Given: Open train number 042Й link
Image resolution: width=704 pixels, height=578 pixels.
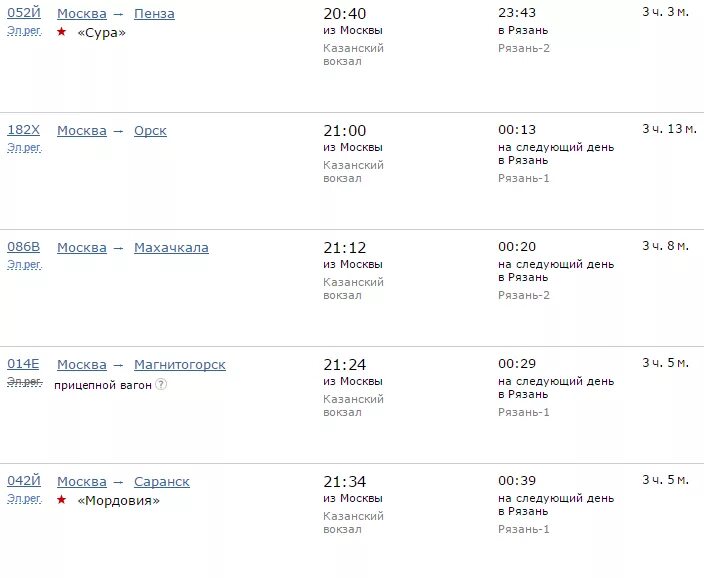Looking at the screenshot, I should click(24, 481).
